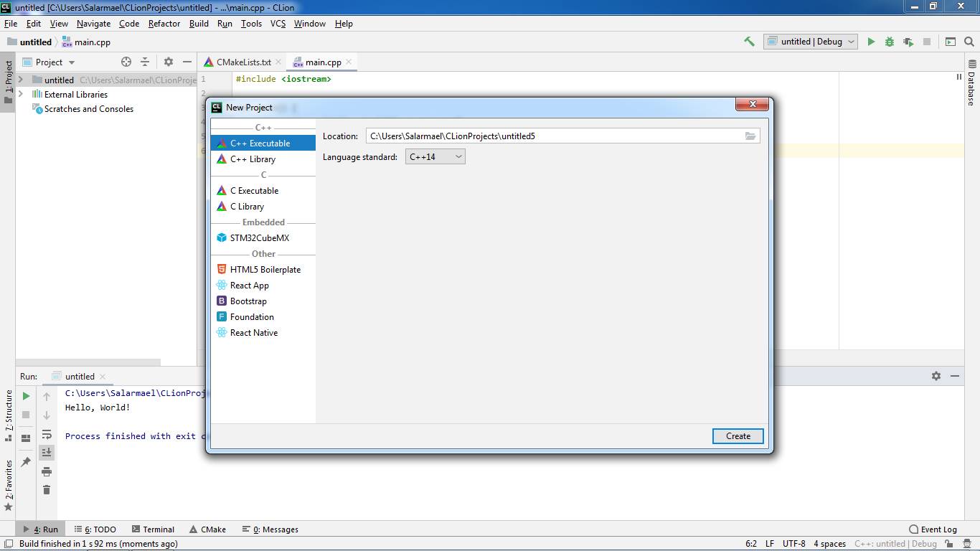Viewport: 980px width, 551px height.
Task: Toggle scroll-to-end icon in Run console
Action: [47, 452]
